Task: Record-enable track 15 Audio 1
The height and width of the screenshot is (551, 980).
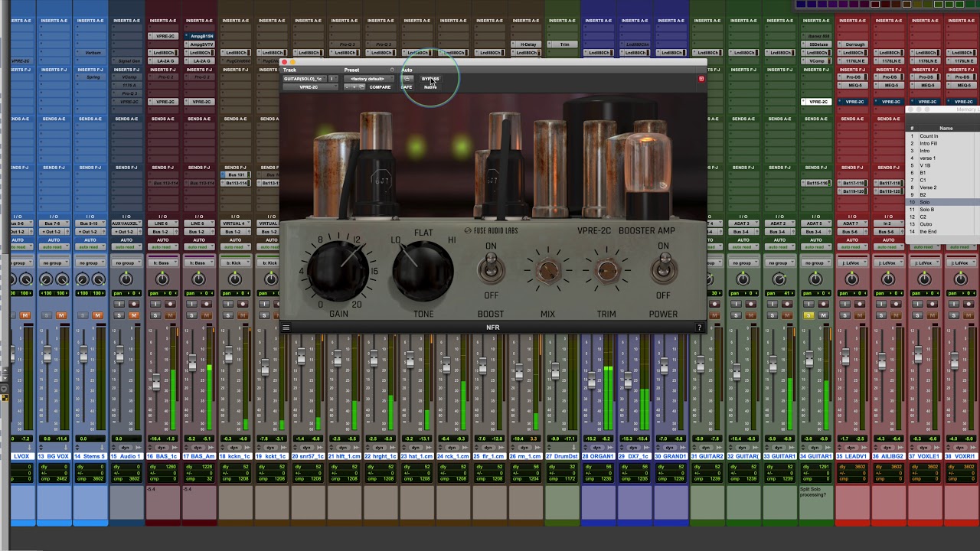Action: coord(134,304)
